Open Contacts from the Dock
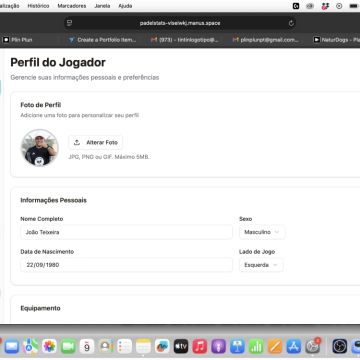360x360 pixels. (x=106, y=347)
